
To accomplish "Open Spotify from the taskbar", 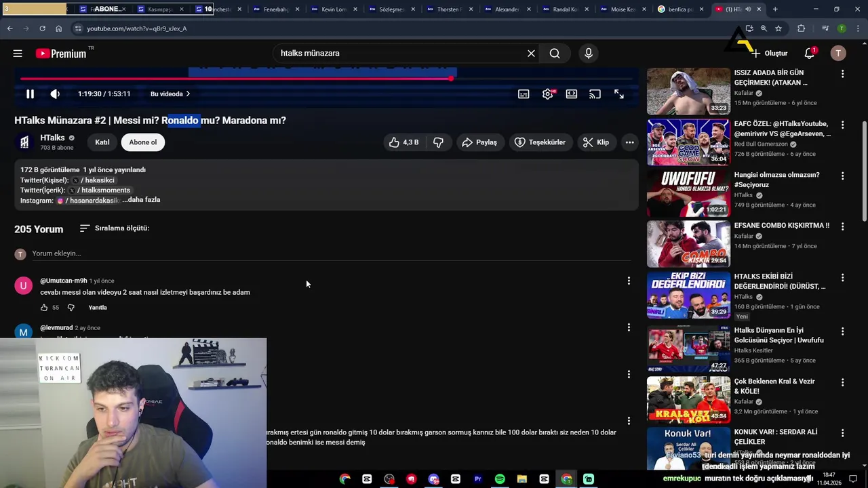I will pos(500,479).
